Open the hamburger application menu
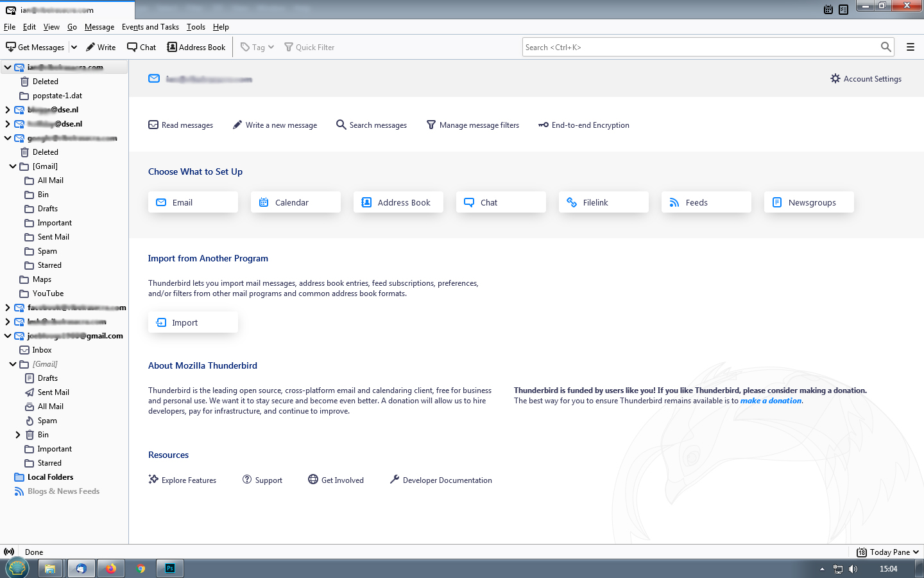 [x=910, y=47]
